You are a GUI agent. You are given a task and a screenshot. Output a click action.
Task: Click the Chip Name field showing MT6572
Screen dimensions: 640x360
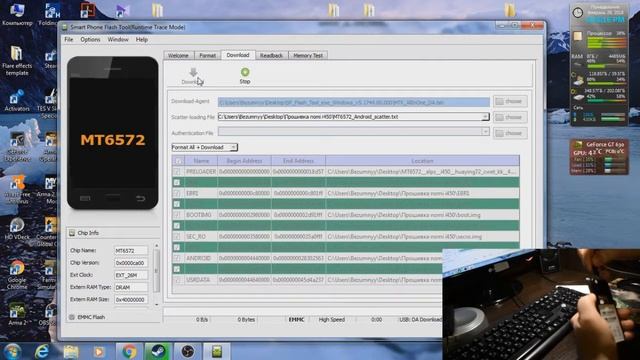[x=131, y=251]
